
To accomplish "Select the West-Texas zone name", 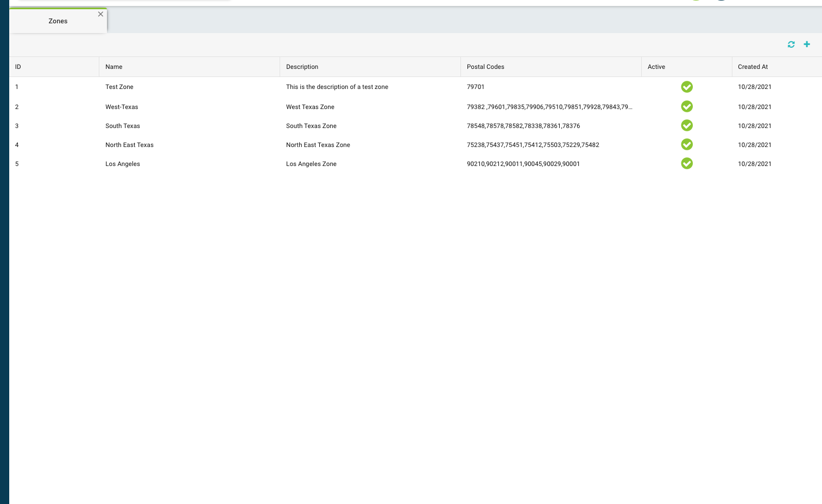I will point(122,107).
